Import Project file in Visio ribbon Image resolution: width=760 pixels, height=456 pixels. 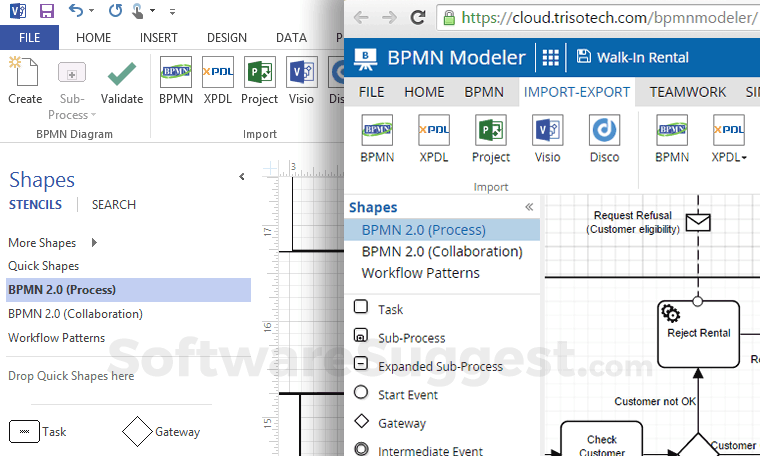259,80
